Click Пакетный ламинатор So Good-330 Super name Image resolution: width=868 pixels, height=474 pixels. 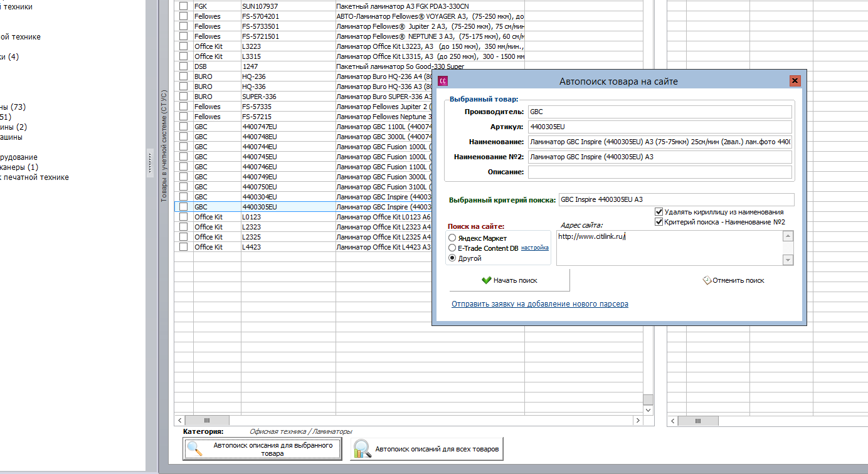pyautogui.click(x=400, y=66)
